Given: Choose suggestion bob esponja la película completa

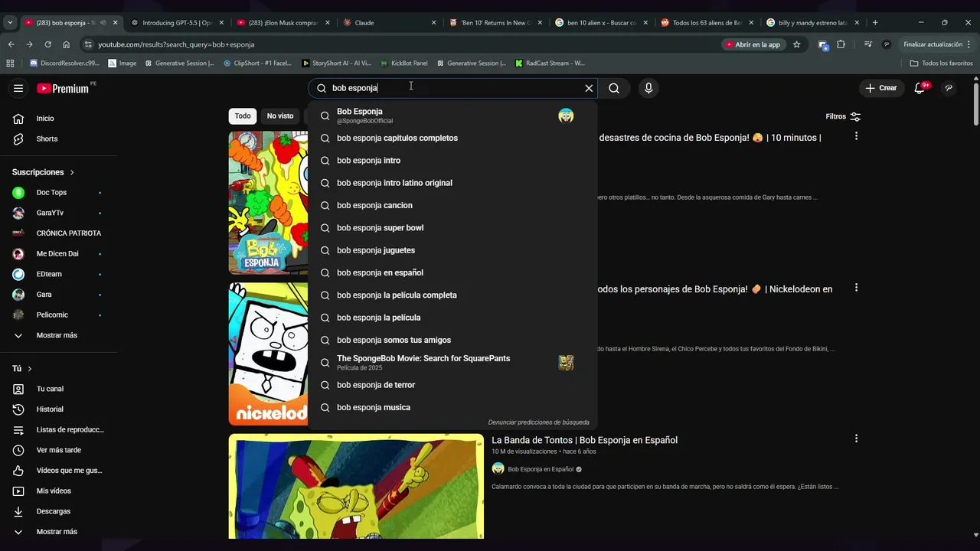Looking at the screenshot, I should point(452,295).
